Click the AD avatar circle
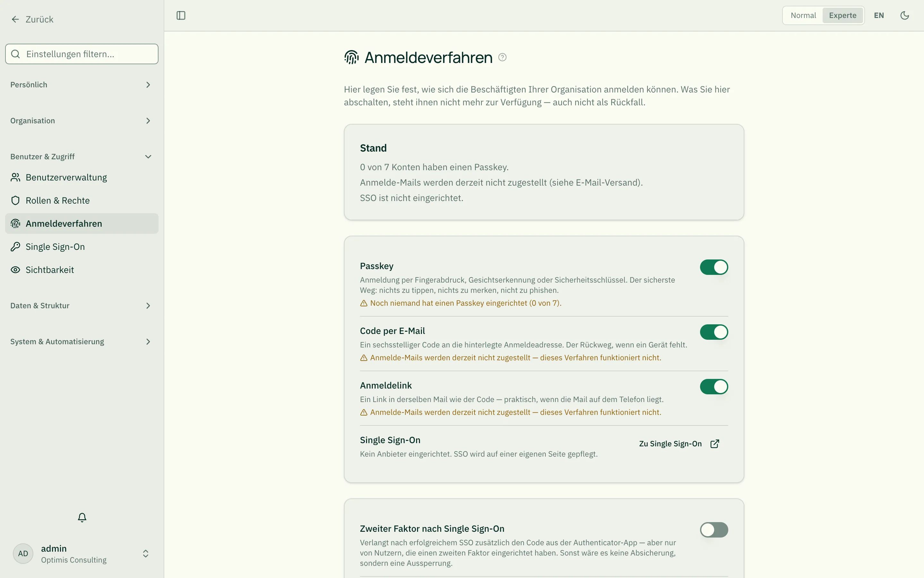Screen dimensions: 924x578 tap(23, 554)
